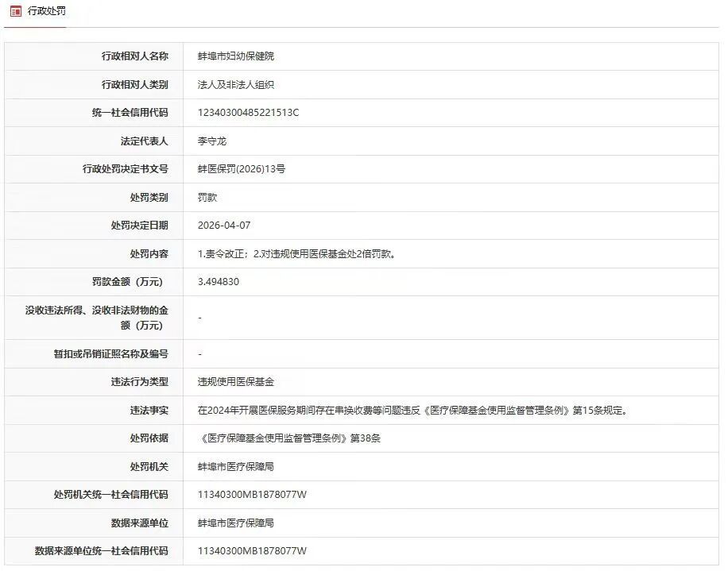This screenshot has width=728, height=571.
Task: Click the 罚款 penalty type cell
Action: [x=202, y=197]
